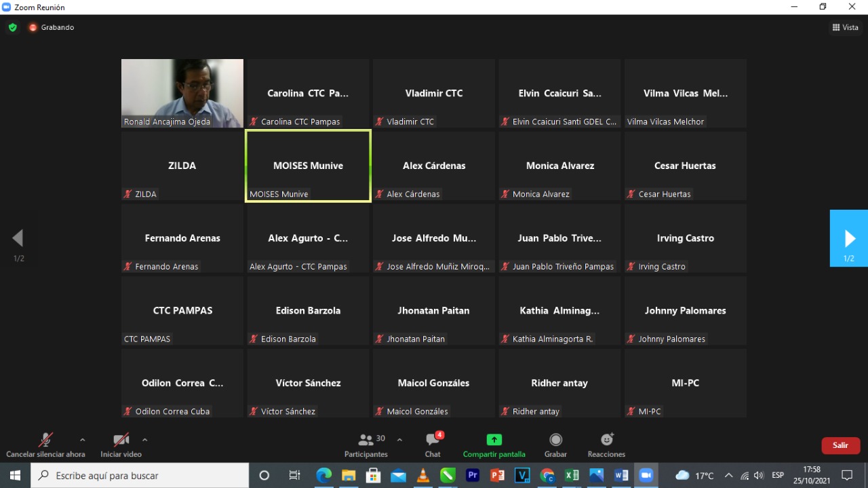868x488 pixels.
Task: Open the Vista layout menu
Action: coord(845,28)
